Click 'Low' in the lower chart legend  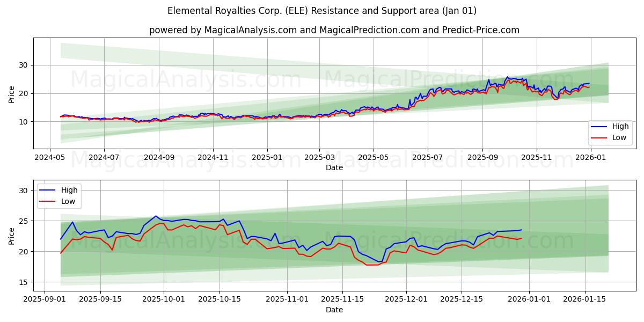pos(68,201)
